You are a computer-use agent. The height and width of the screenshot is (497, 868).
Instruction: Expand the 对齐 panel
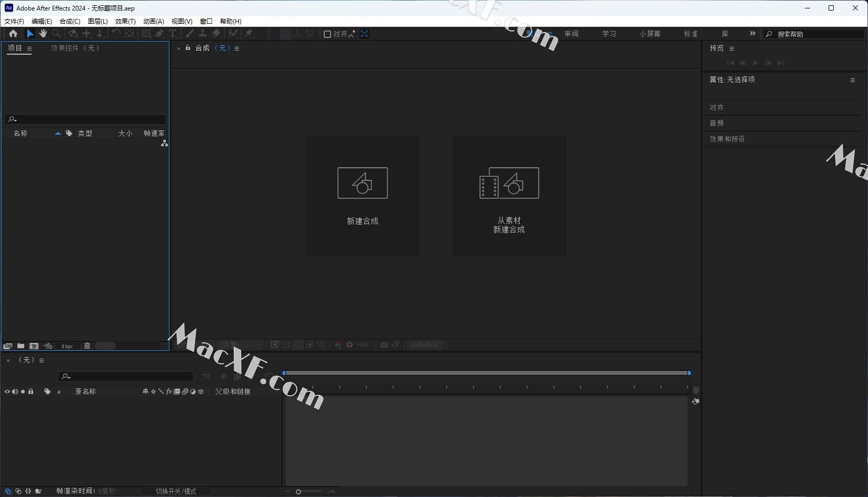click(717, 108)
